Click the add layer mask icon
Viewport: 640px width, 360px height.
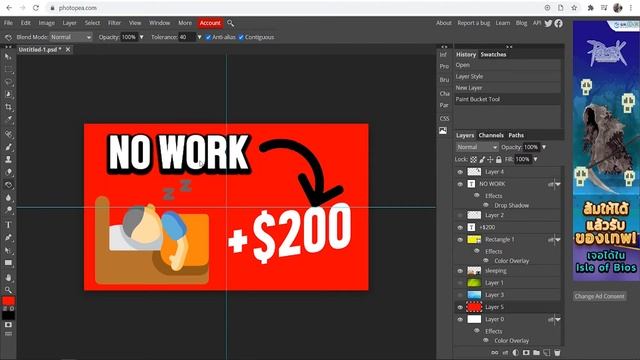click(526, 352)
